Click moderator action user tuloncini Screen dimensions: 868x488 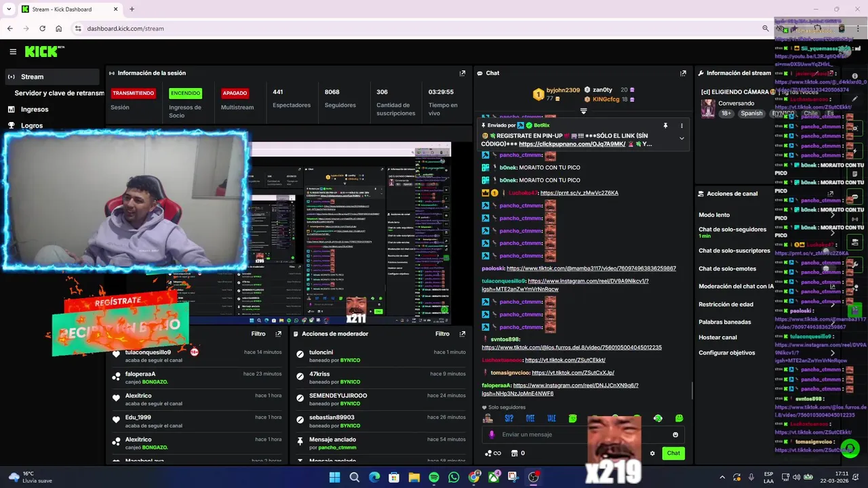click(321, 352)
